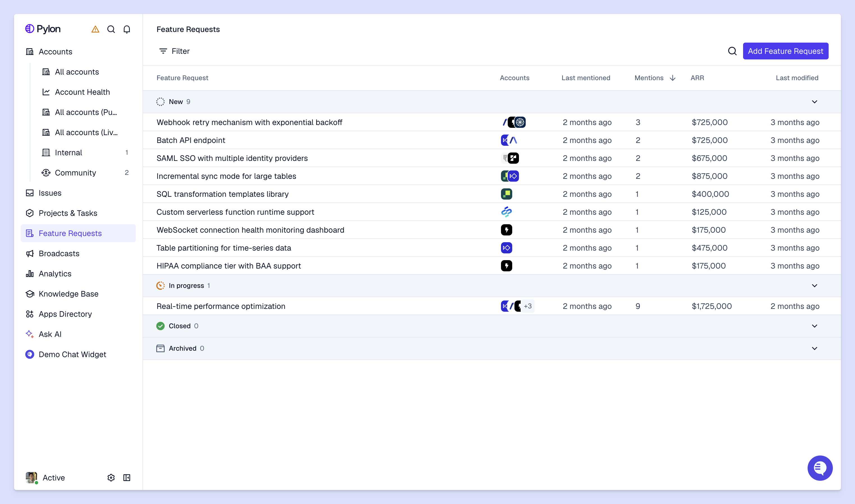Expand the Archived group chevron

pyautogui.click(x=814, y=348)
